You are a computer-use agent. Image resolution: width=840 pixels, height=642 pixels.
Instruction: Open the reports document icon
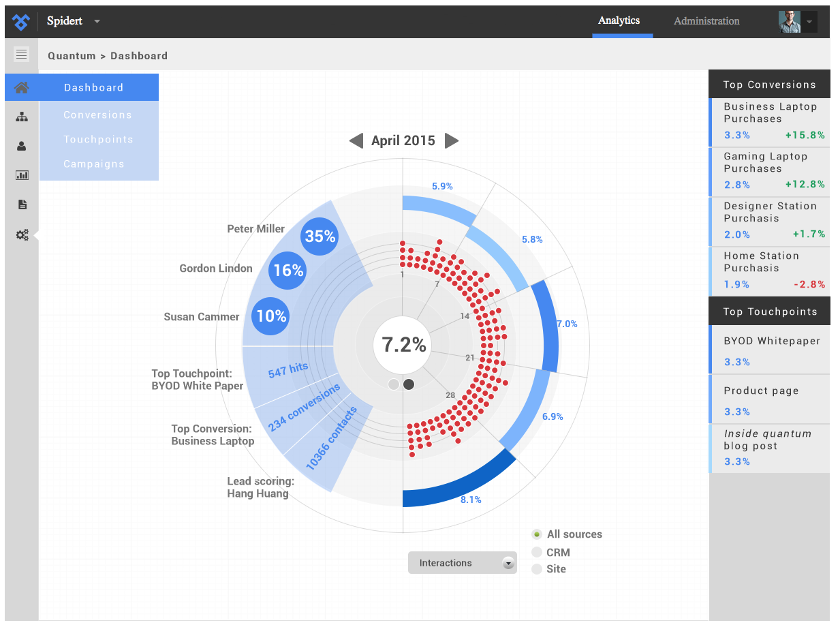[22, 204]
